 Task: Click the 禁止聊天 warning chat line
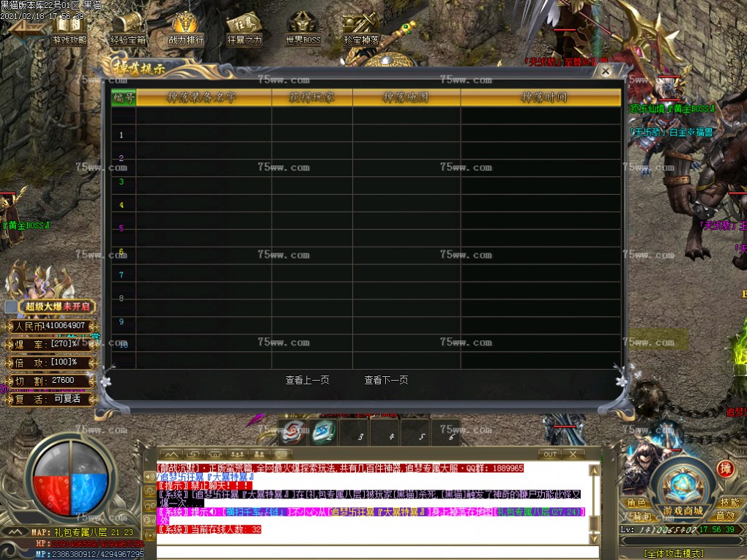pyautogui.click(x=205, y=486)
